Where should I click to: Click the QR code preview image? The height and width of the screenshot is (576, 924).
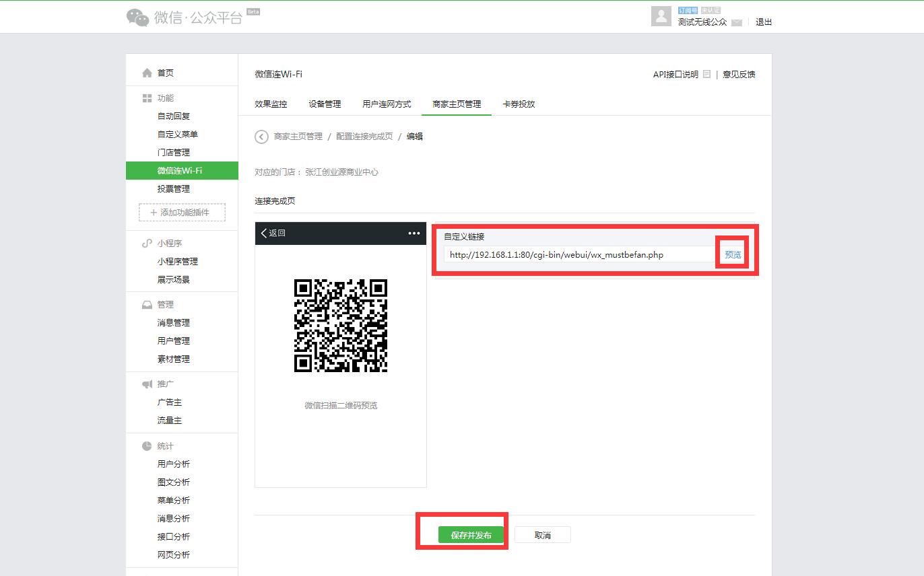click(x=341, y=326)
